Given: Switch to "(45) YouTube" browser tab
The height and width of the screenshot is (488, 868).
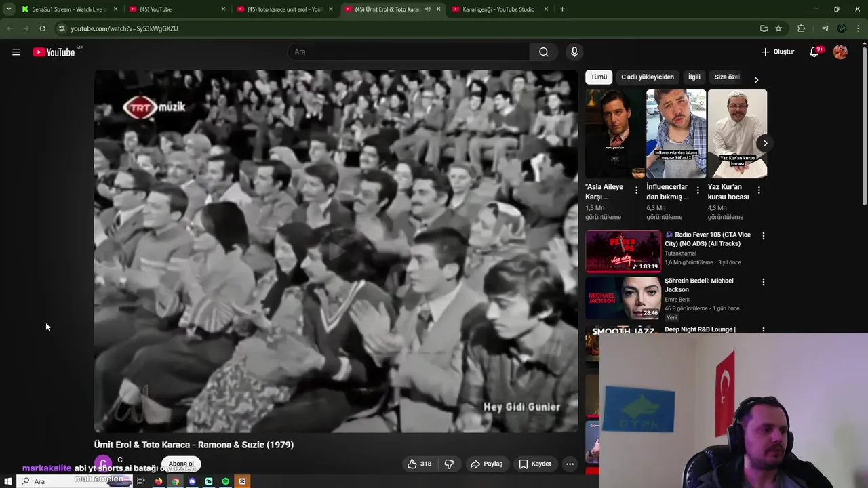Looking at the screenshot, I should tap(176, 9).
